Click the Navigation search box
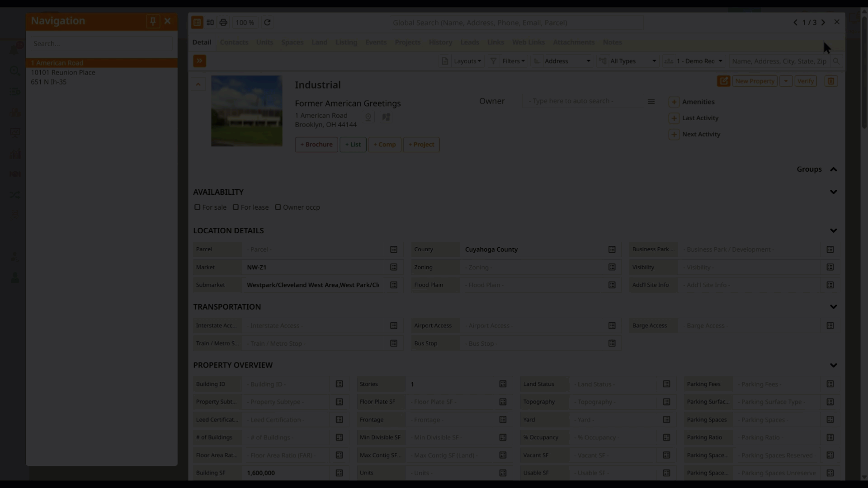This screenshot has height=488, width=868. point(102,44)
